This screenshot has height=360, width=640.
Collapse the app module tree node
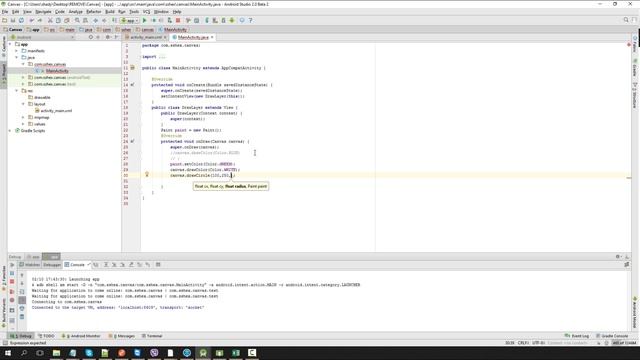[10, 44]
